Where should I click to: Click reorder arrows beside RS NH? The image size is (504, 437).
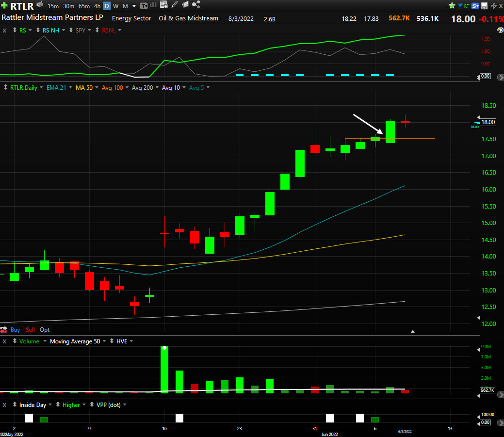point(38,30)
